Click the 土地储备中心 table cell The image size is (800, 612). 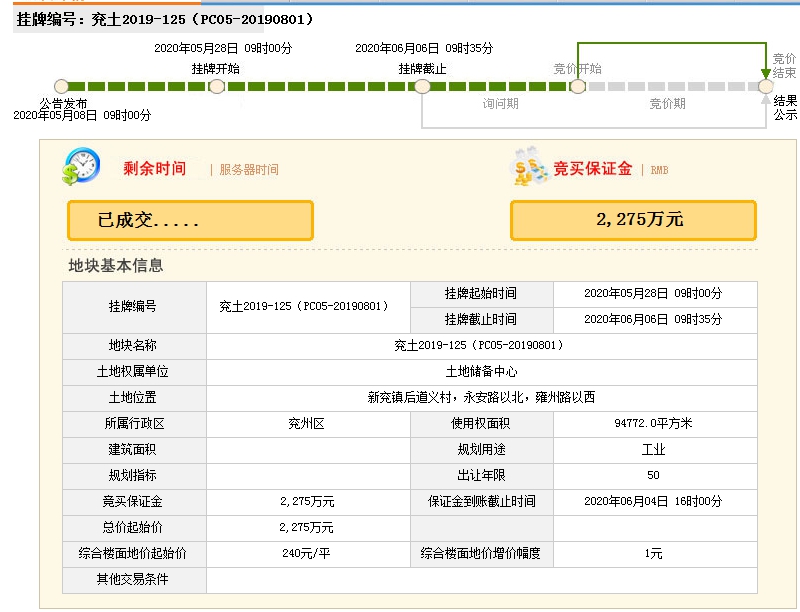pyautogui.click(x=481, y=371)
